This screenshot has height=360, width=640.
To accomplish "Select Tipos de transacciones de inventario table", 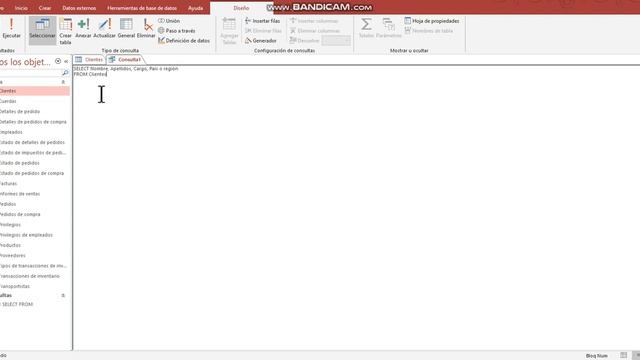I will [35, 266].
